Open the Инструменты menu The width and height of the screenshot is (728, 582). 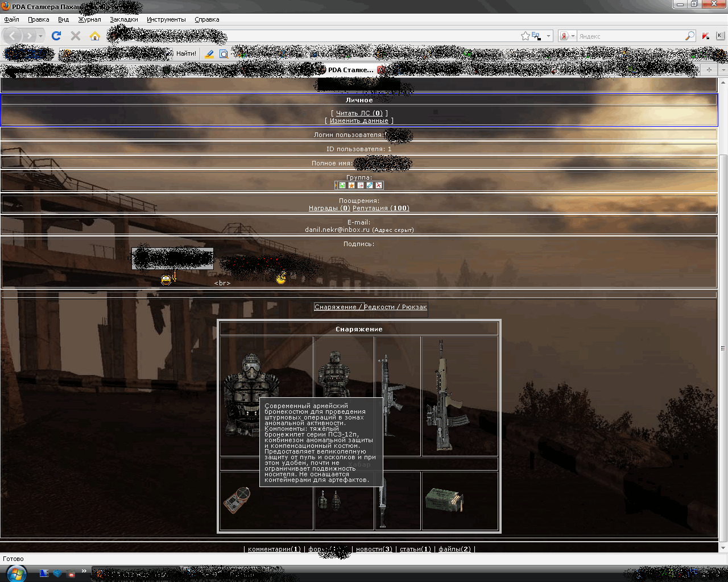[x=166, y=19]
